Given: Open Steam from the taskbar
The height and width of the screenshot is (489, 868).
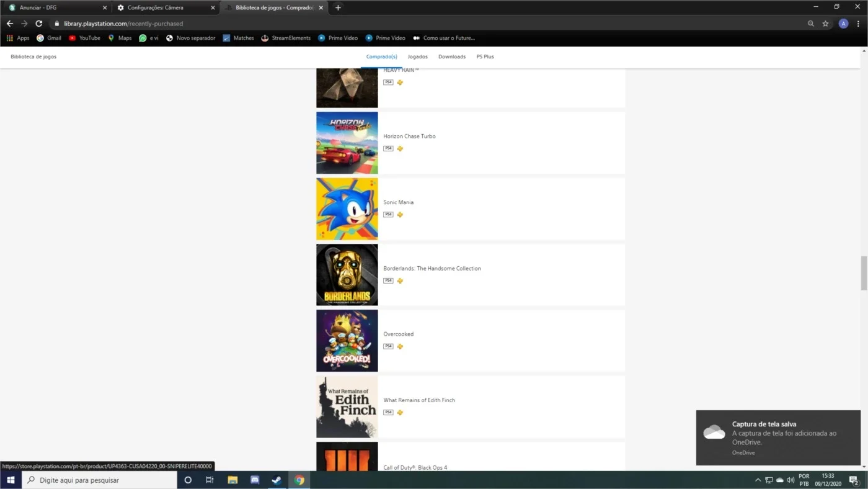Looking at the screenshot, I should [277, 480].
